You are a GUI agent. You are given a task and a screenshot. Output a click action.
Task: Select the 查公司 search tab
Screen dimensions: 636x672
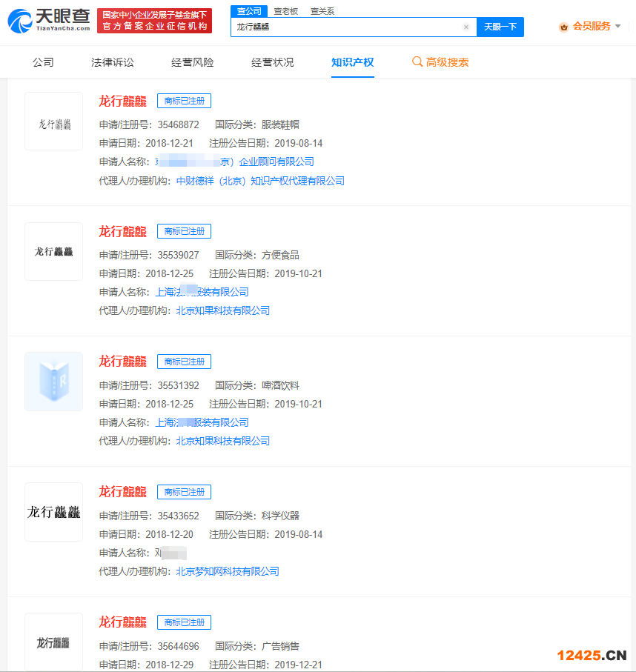248,11
